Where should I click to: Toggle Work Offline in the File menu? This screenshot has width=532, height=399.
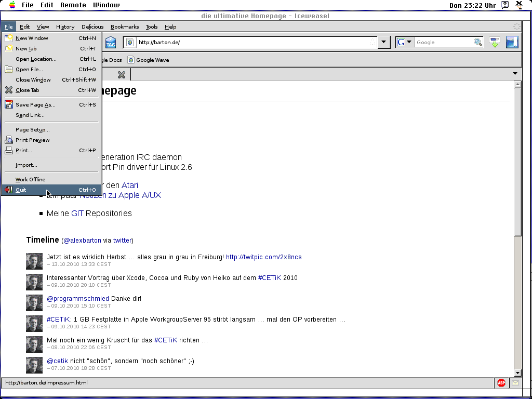51,179
